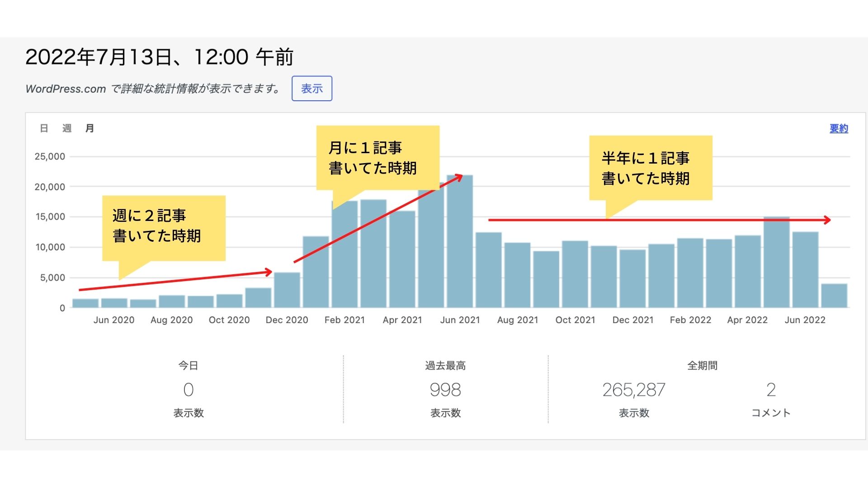Click the 表示 button near the header
The width and height of the screenshot is (868, 488).
(x=311, y=89)
